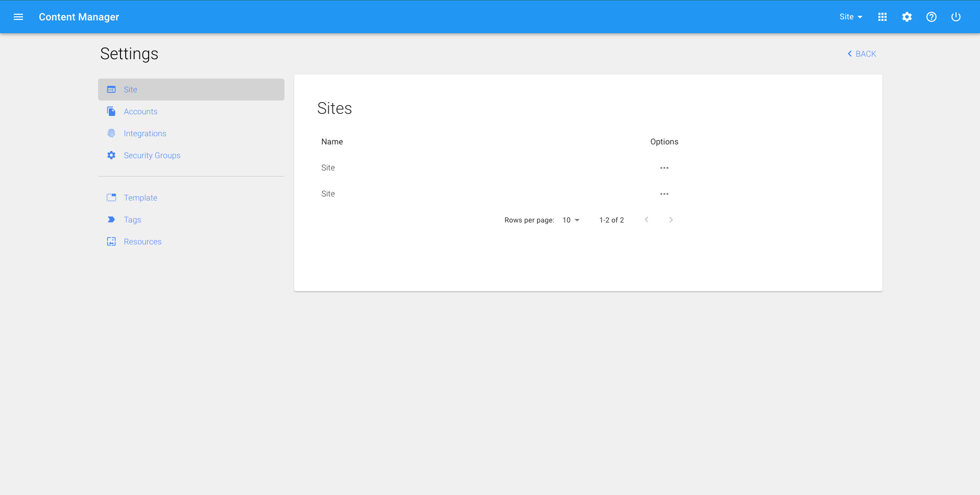Click the settings gear in header
The width and height of the screenshot is (980, 495).
(x=906, y=17)
